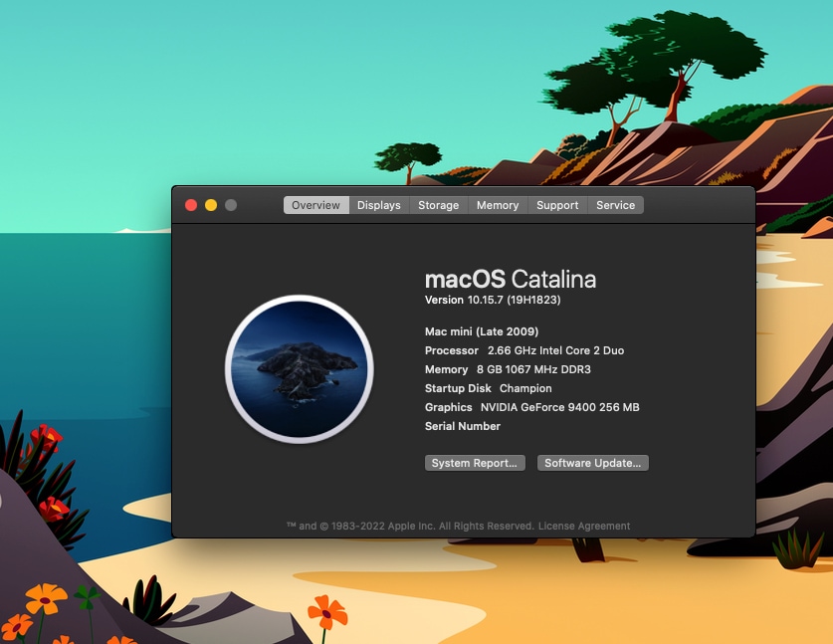Open the Storage tab
The height and width of the screenshot is (644, 833).
pos(438,205)
